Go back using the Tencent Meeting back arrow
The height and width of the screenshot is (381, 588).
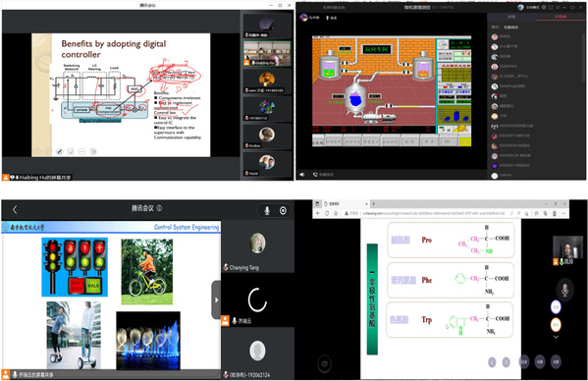(15, 209)
